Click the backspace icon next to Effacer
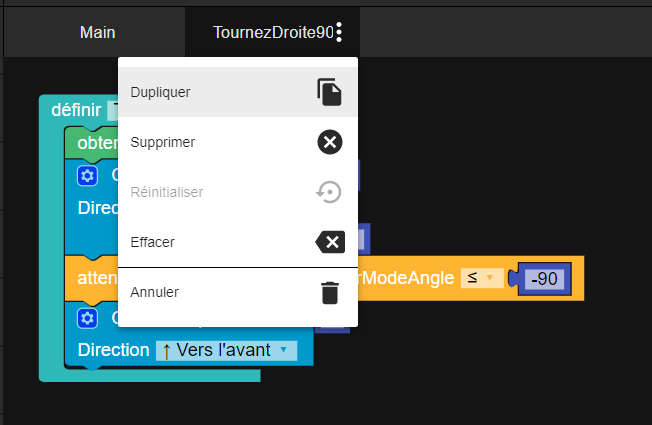Screen dimensions: 652x425 (330, 242)
